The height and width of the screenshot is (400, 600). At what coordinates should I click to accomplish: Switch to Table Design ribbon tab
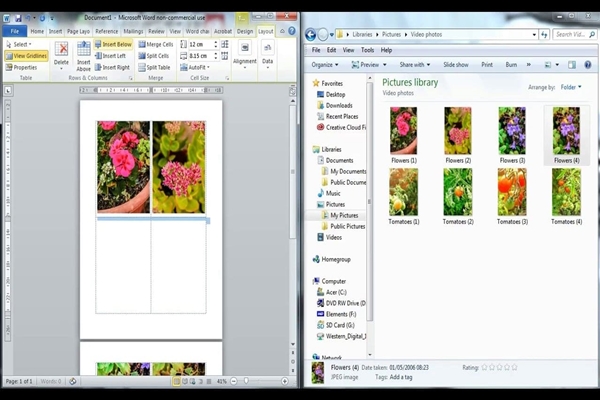(245, 31)
